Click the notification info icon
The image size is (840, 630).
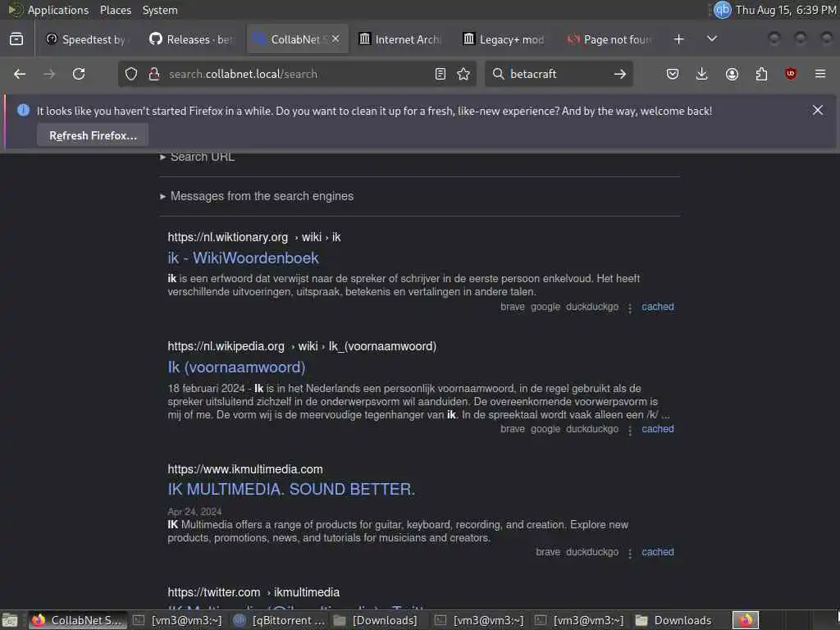coord(23,110)
